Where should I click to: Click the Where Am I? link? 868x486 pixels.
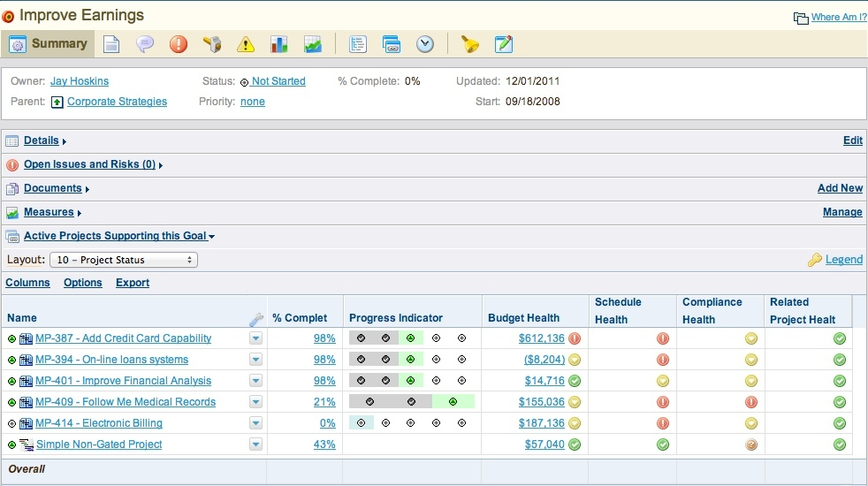tap(839, 17)
